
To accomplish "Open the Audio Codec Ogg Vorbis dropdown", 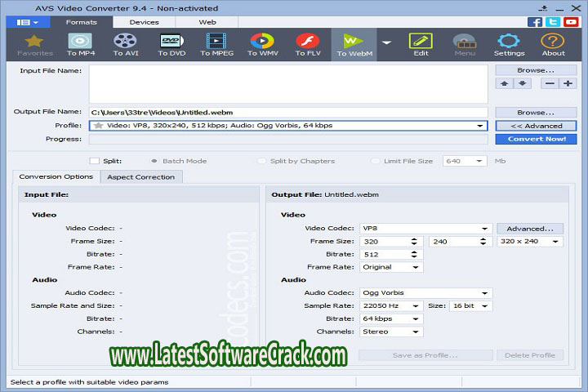I will (484, 293).
